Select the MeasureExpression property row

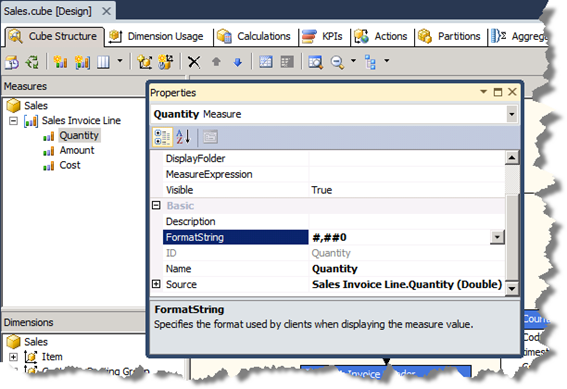pyautogui.click(x=333, y=175)
